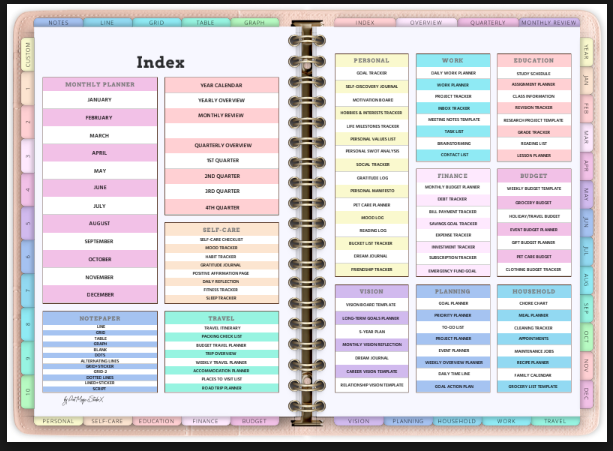Open LESSON PLANNER

coord(534,155)
